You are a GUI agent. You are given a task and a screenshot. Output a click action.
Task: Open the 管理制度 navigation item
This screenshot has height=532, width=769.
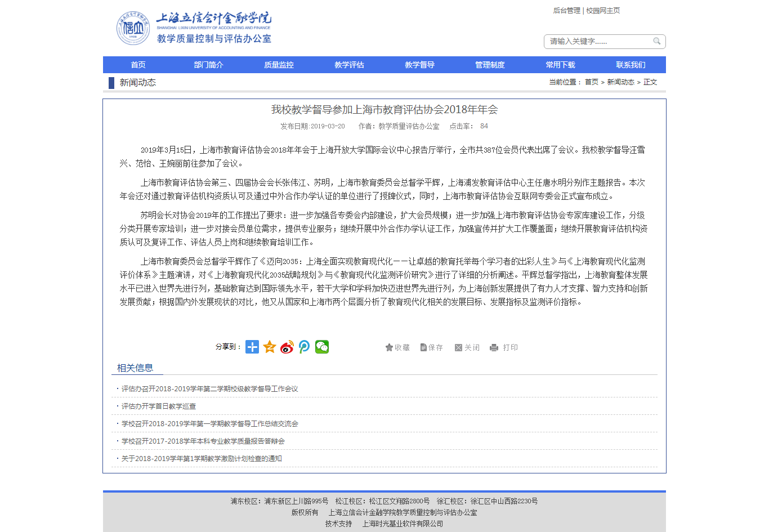click(x=490, y=65)
